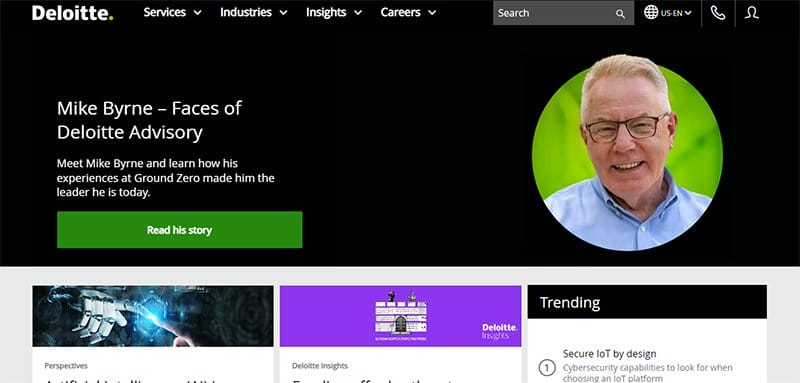800x383 pixels.
Task: Expand the Careers menu chevron
Action: 432,13
